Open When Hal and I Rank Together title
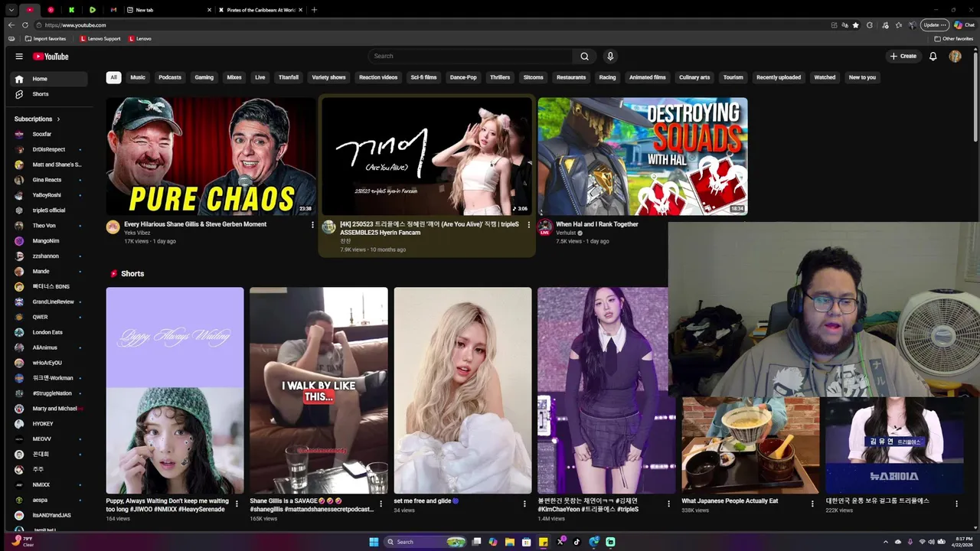The height and width of the screenshot is (551, 980). 597,224
